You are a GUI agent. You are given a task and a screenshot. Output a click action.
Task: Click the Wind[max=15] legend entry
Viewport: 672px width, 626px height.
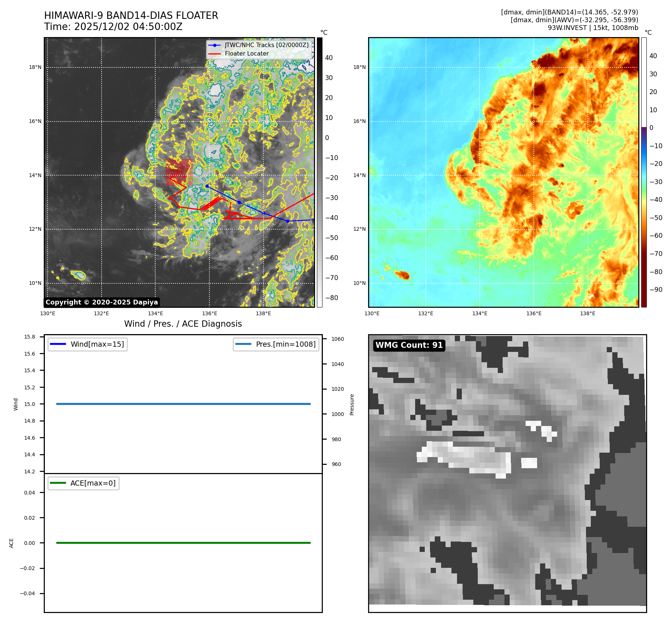coord(88,344)
